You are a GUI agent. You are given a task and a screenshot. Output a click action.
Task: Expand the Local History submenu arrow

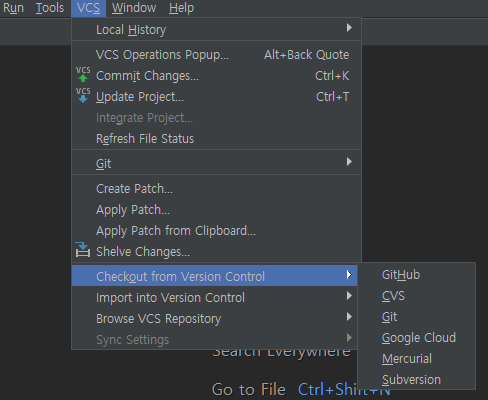coord(349,28)
